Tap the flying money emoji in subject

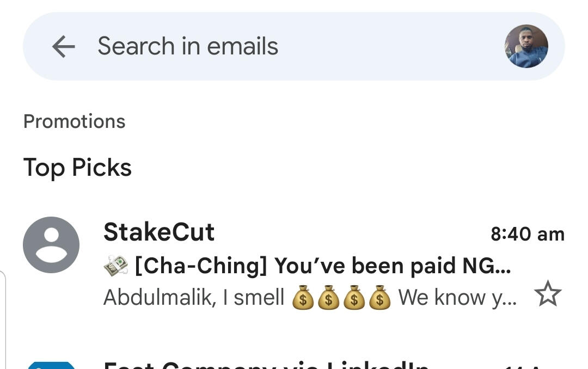coord(115,266)
